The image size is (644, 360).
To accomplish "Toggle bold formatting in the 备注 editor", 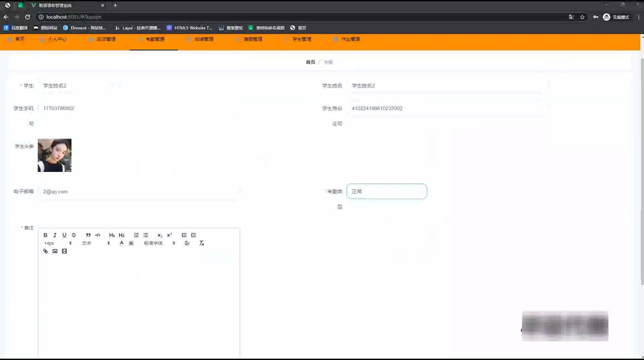I will (45, 235).
